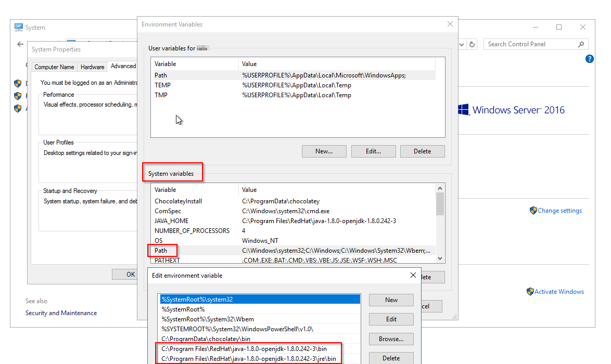The width and height of the screenshot is (611, 364).
Task: Click the back arrow in System window
Action: (x=20, y=45)
